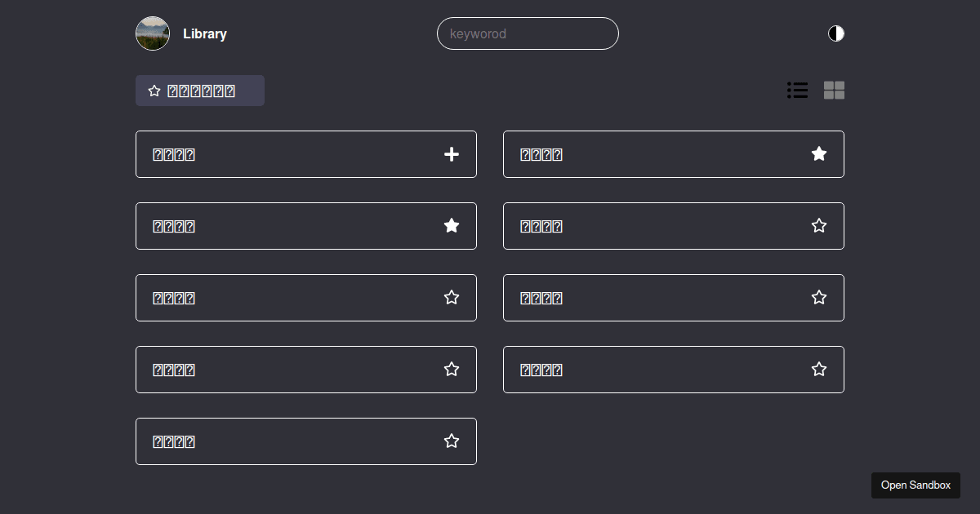The height and width of the screenshot is (514, 980).
Task: Click the filled star on the top-right card
Action: tap(819, 153)
